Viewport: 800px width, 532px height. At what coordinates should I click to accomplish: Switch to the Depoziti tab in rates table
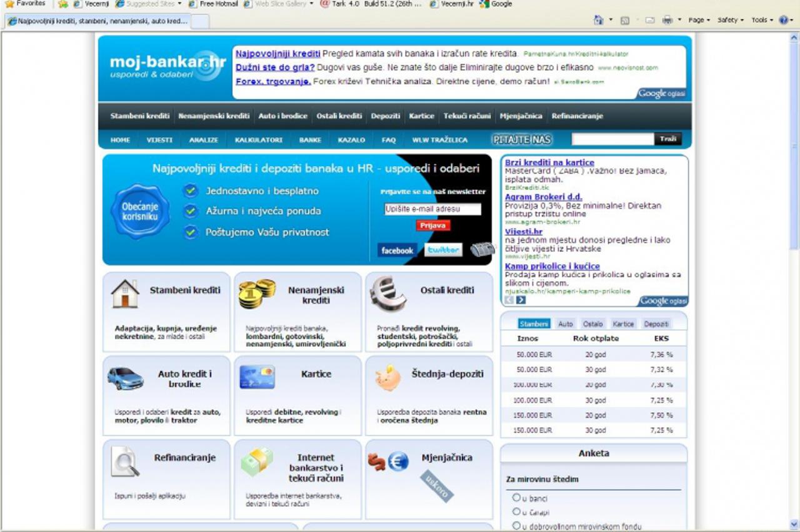(656, 324)
